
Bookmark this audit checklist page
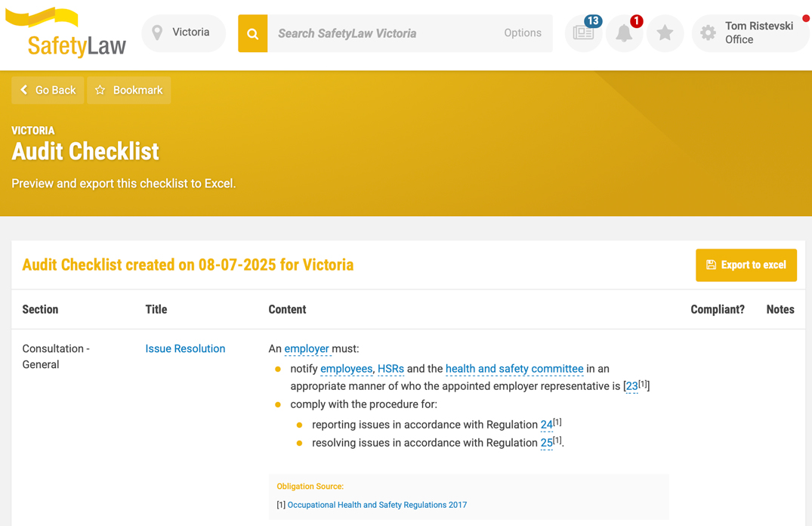(x=129, y=90)
